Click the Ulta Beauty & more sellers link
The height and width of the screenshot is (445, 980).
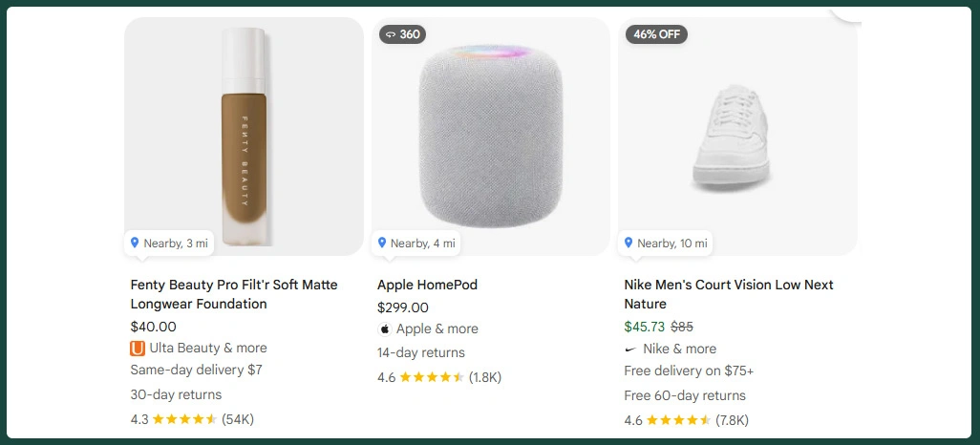click(208, 349)
